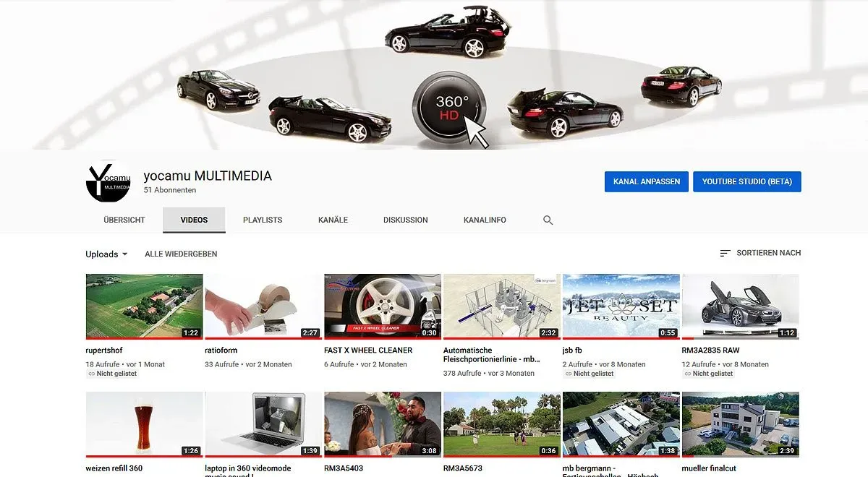Play the wheel cleaner video thumbnail
This screenshot has height=477, width=868.
click(383, 306)
